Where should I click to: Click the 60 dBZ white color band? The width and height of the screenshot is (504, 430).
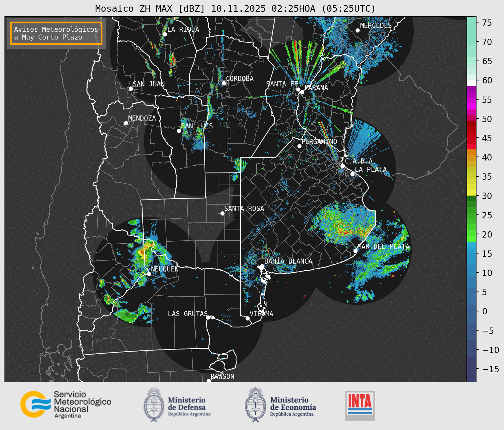(x=471, y=83)
